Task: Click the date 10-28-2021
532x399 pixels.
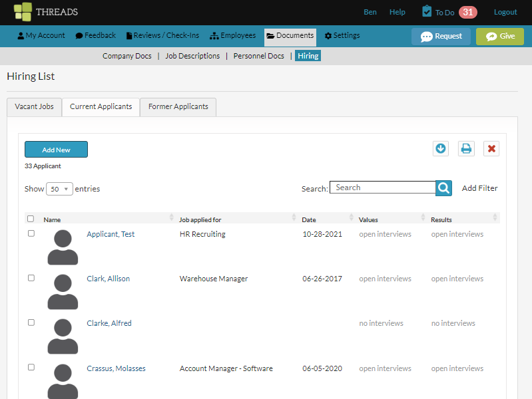Action: pos(322,234)
